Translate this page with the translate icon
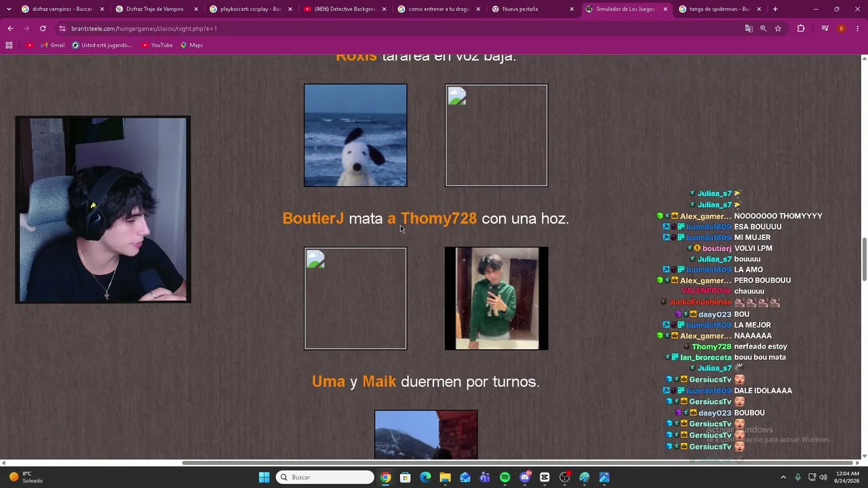Screen dimensions: 868x488 pyautogui.click(x=749, y=28)
